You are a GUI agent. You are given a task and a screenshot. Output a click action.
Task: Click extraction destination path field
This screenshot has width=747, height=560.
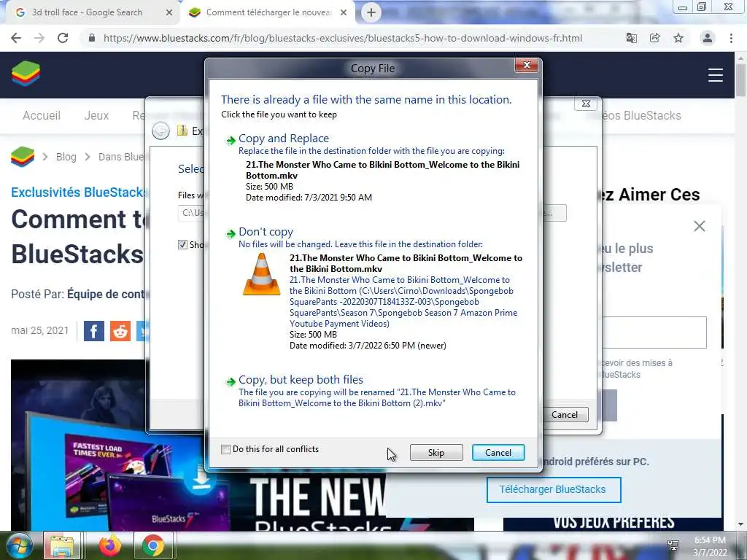(192, 213)
